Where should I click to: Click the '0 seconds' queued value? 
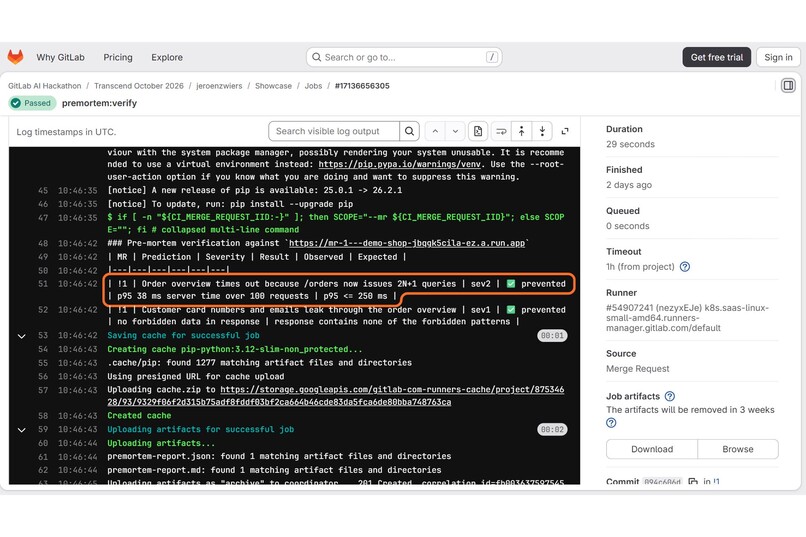[628, 226]
